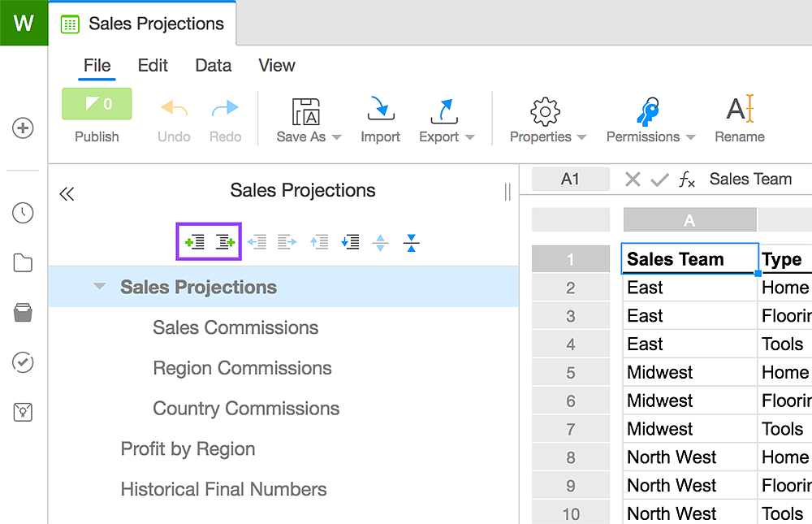Collapse the Sales Projections tree node
812x524 pixels.
tap(99, 287)
